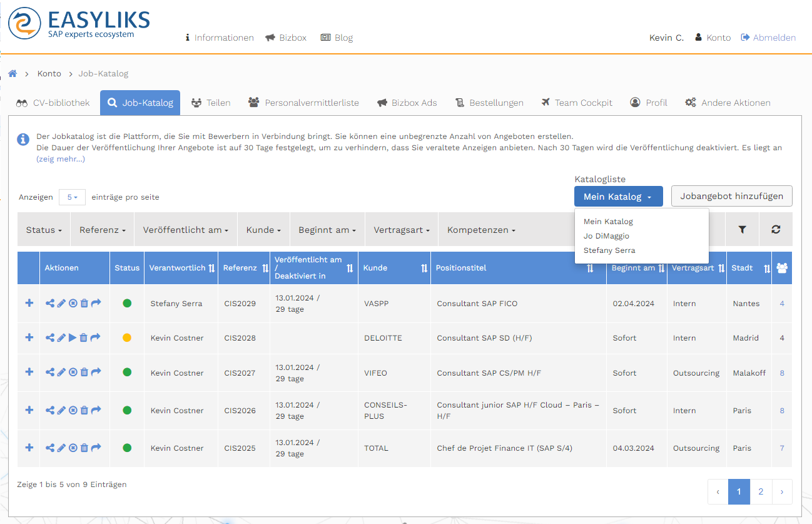Switch to the CV-bibliothek tab
The height and width of the screenshot is (524, 812).
click(54, 103)
